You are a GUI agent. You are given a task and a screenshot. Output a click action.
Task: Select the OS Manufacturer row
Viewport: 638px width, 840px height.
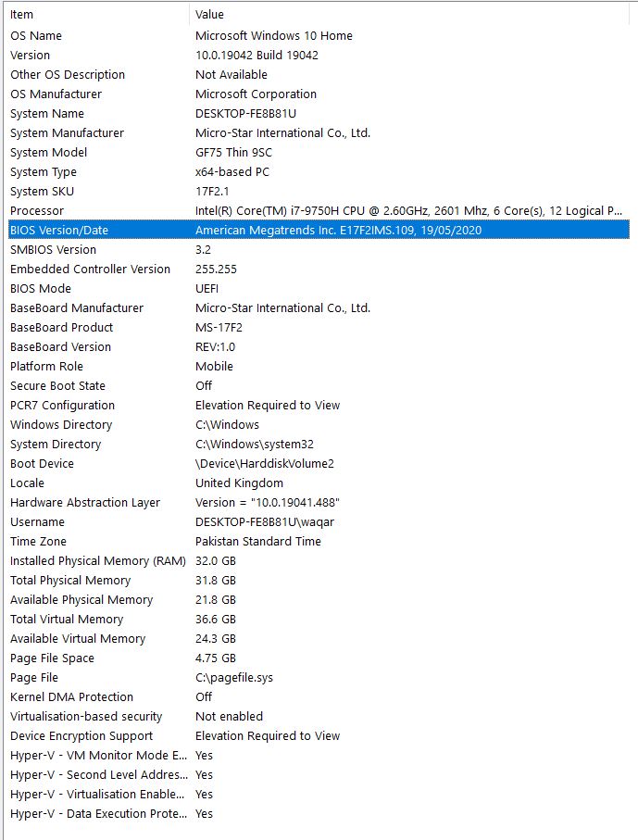click(x=319, y=94)
